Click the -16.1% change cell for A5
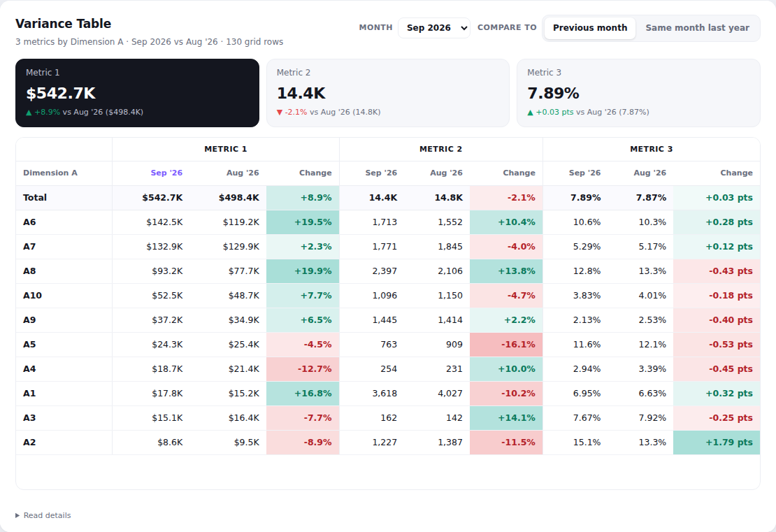 [x=506, y=345]
